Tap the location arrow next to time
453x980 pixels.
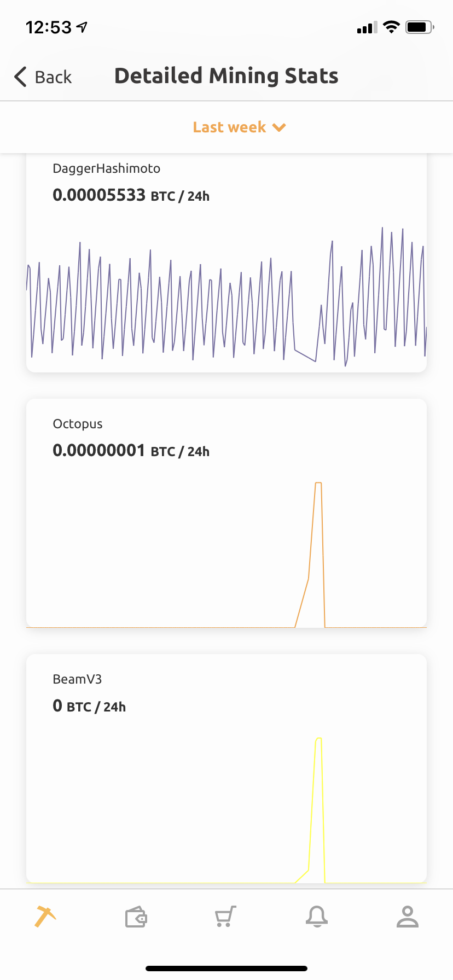[x=83, y=27]
